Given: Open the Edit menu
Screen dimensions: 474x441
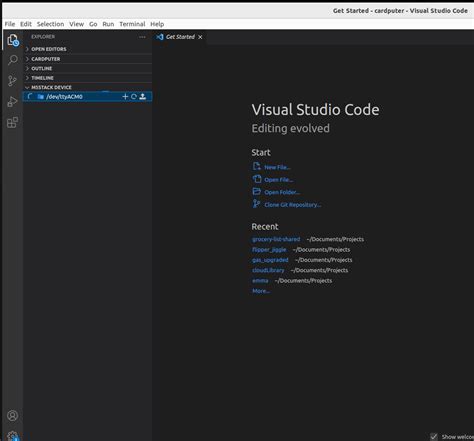Looking at the screenshot, I should [x=26, y=24].
